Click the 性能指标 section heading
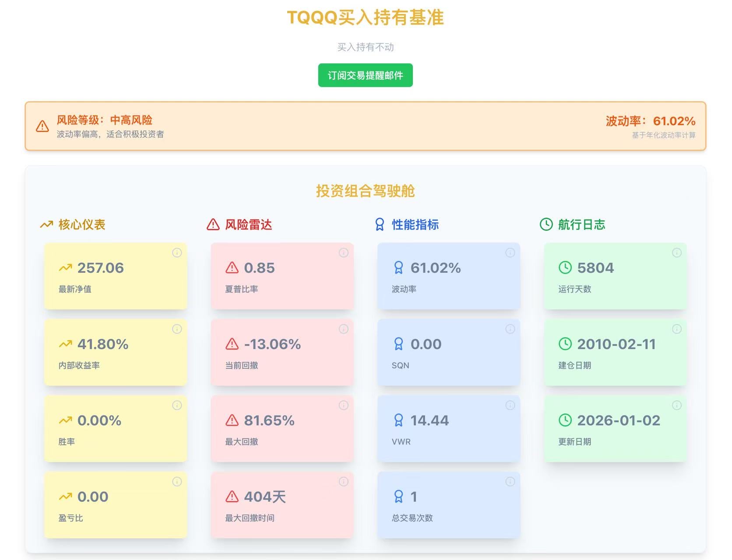This screenshot has width=732, height=560. pyautogui.click(x=415, y=225)
